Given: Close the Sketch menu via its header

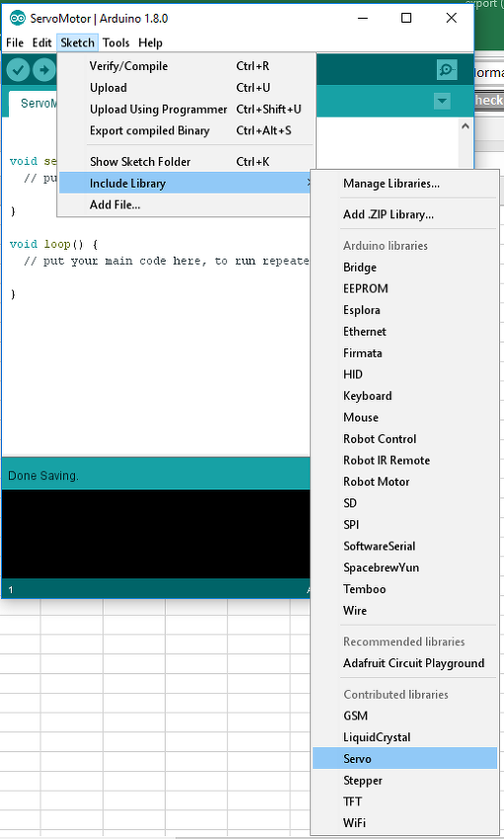Looking at the screenshot, I should pos(78,42).
